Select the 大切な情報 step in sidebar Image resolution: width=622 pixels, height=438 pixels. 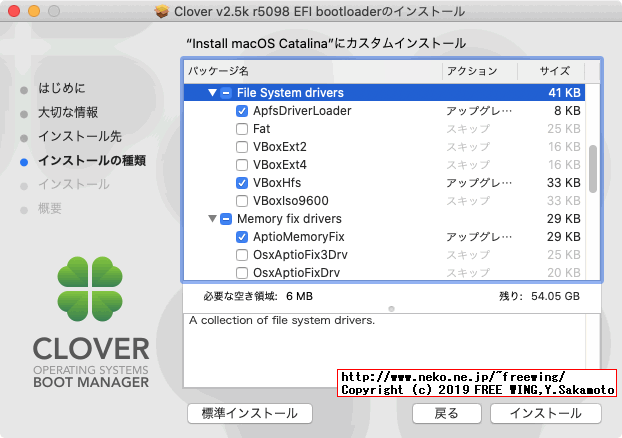pyautogui.click(x=68, y=112)
